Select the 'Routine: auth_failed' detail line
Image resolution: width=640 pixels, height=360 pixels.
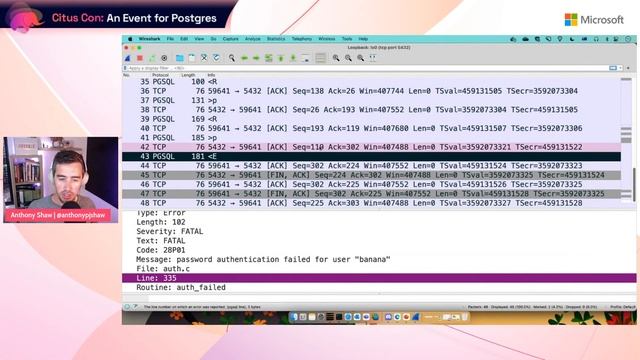pyautogui.click(x=181, y=287)
